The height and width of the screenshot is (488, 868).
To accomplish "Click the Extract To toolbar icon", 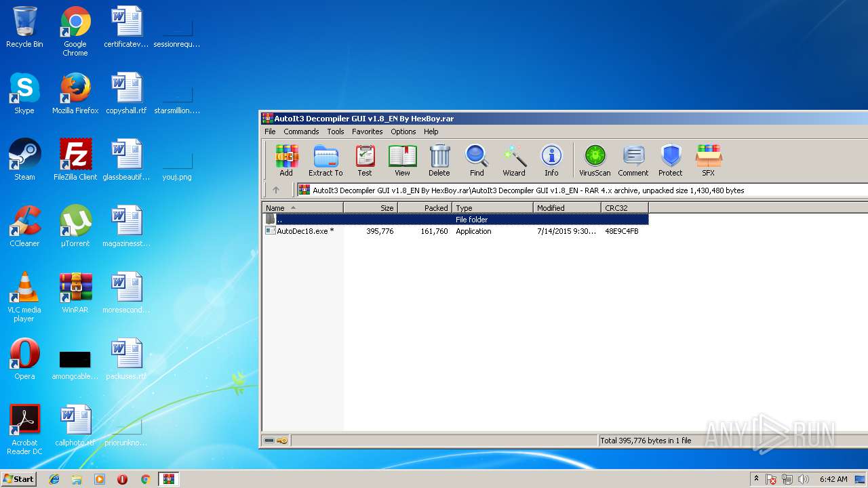I will (x=325, y=161).
